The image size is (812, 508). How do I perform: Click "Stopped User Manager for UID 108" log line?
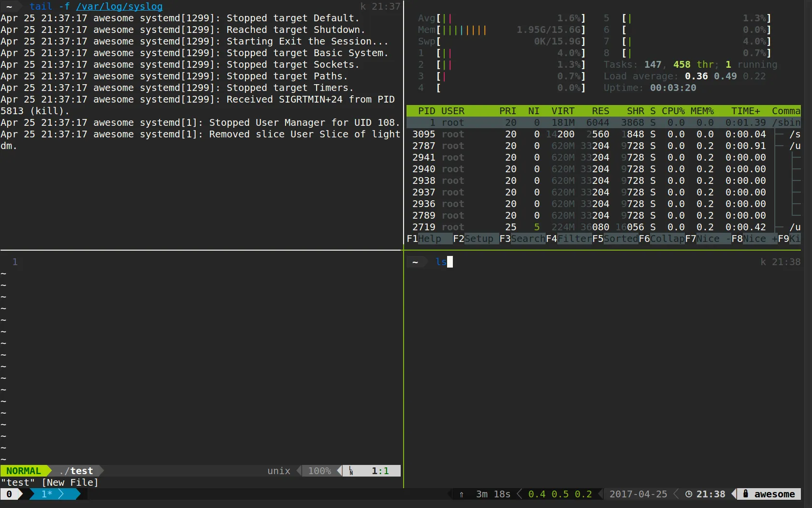(x=201, y=122)
